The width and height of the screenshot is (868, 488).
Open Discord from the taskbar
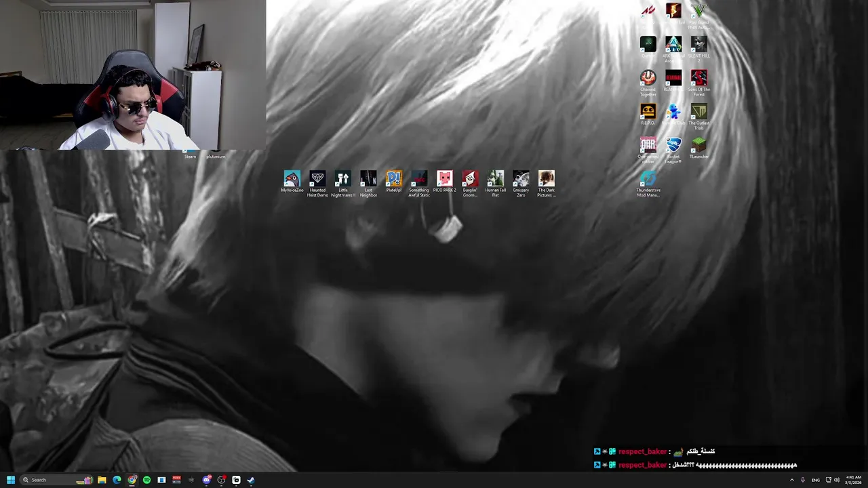206,480
